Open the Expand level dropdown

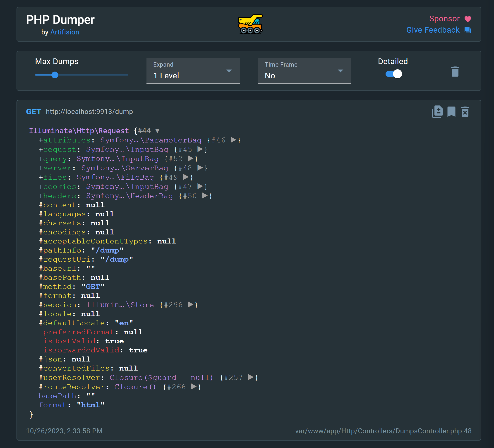193,71
